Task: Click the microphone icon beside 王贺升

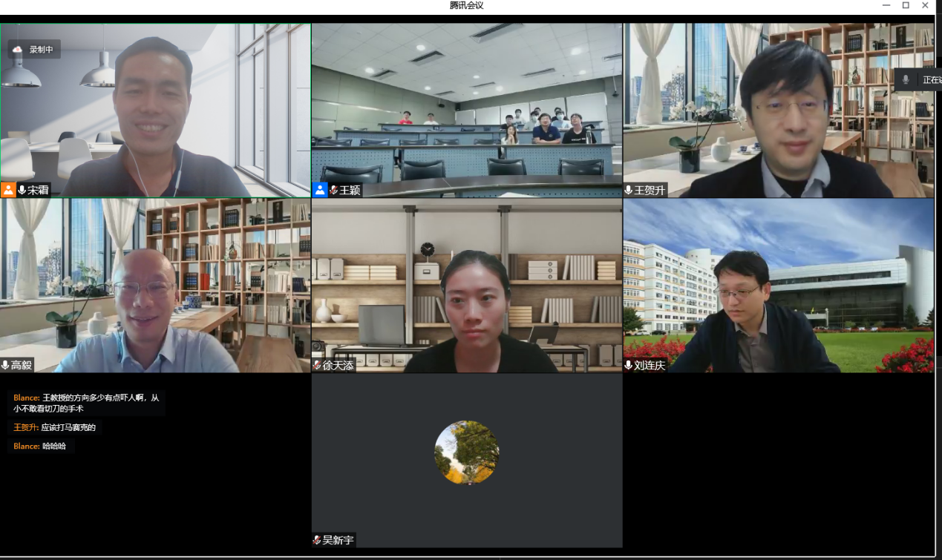Action: coord(629,190)
